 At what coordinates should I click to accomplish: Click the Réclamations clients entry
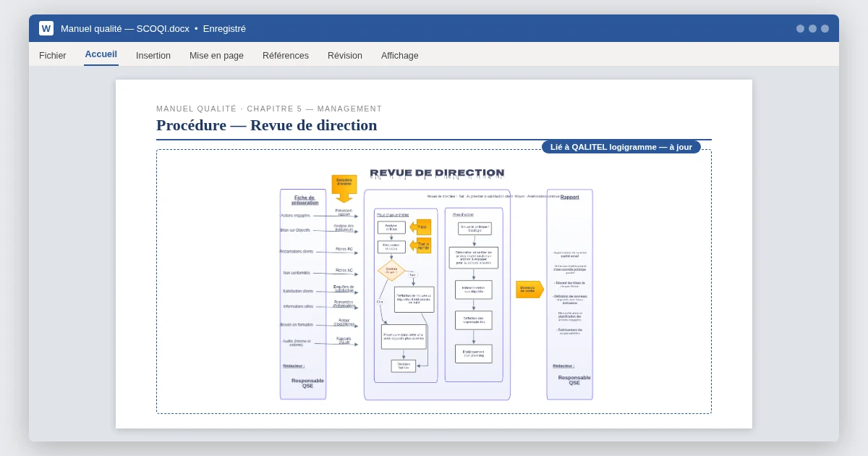(297, 251)
